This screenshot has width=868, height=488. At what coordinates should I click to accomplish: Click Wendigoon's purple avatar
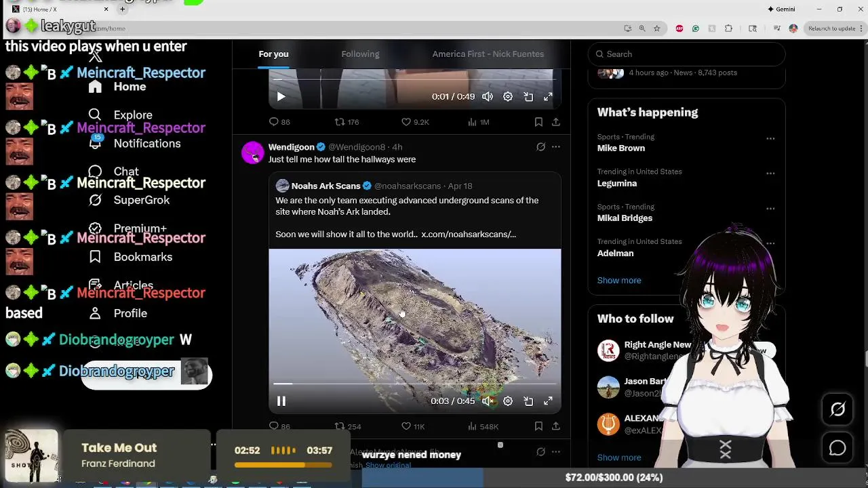coord(252,152)
